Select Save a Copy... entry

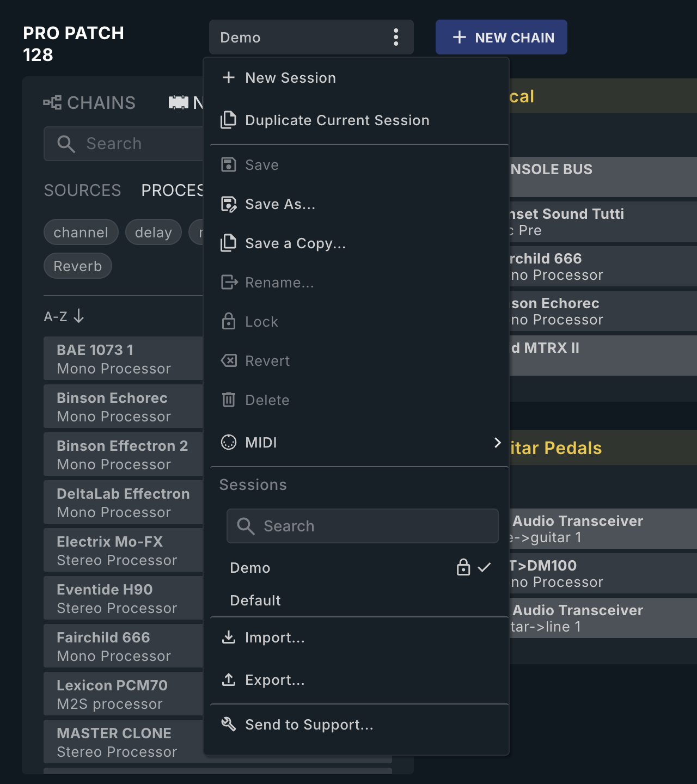coord(357,243)
